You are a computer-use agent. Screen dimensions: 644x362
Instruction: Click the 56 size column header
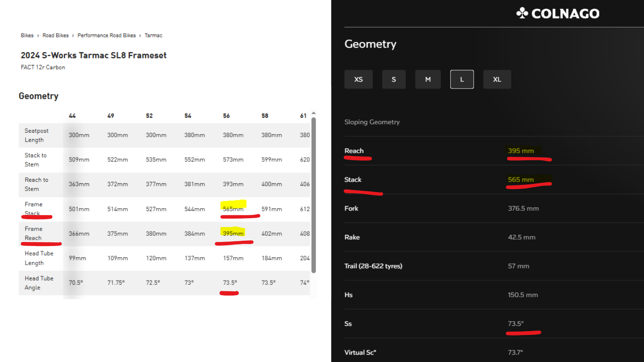226,116
